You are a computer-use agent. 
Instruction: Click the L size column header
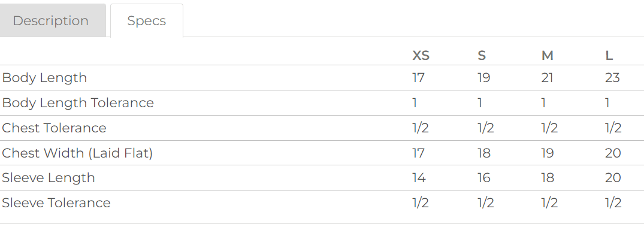(609, 56)
